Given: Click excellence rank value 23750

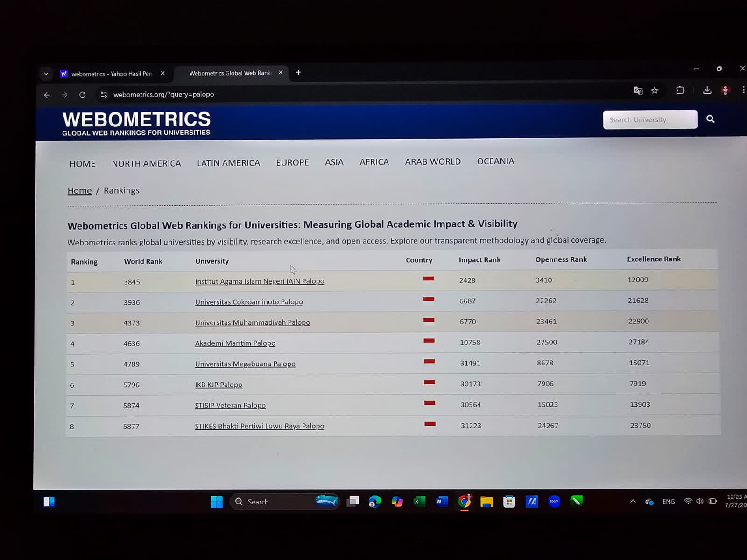Looking at the screenshot, I should pyautogui.click(x=640, y=426).
